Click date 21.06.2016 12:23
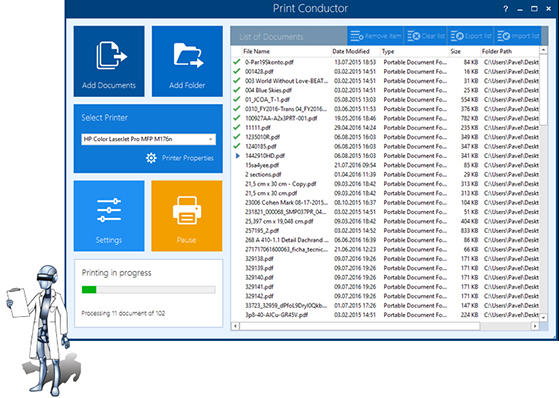The width and height of the screenshot is (559, 398). click(355, 249)
